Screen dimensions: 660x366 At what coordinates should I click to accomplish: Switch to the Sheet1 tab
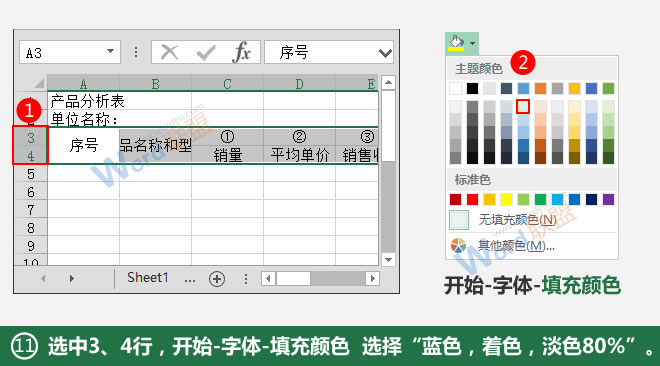tap(148, 278)
